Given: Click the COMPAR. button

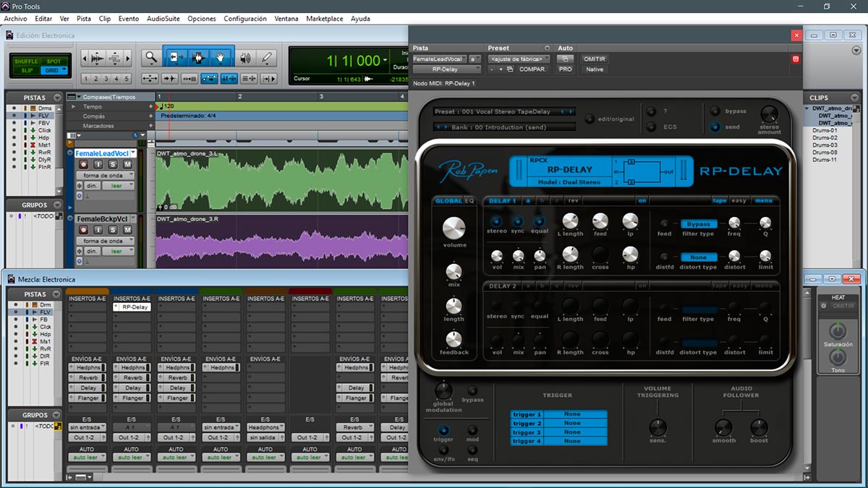Looking at the screenshot, I should click(533, 69).
